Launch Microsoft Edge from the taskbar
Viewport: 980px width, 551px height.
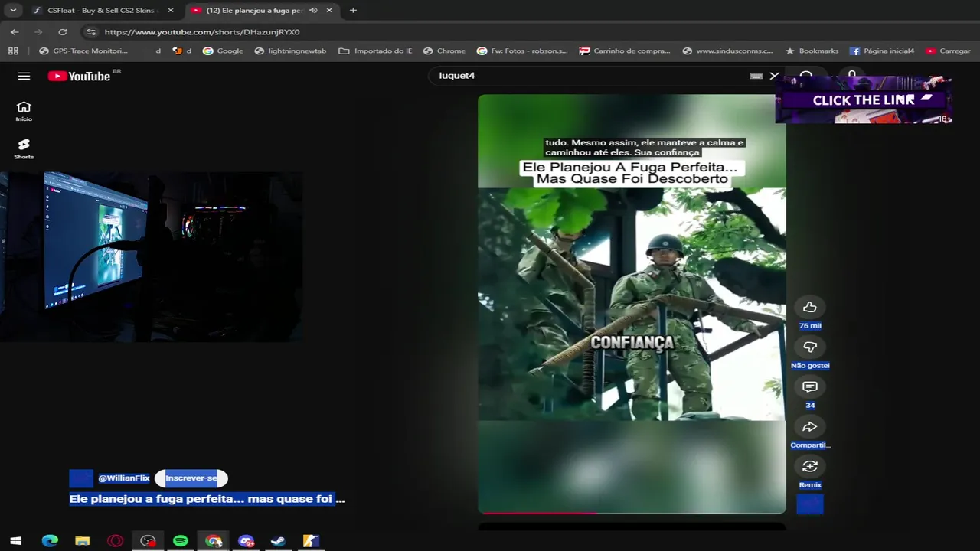tap(50, 541)
